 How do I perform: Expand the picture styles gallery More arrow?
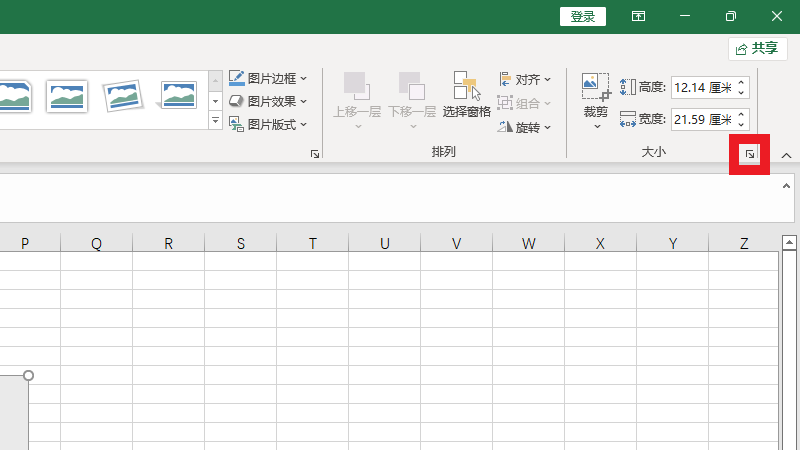(x=215, y=121)
